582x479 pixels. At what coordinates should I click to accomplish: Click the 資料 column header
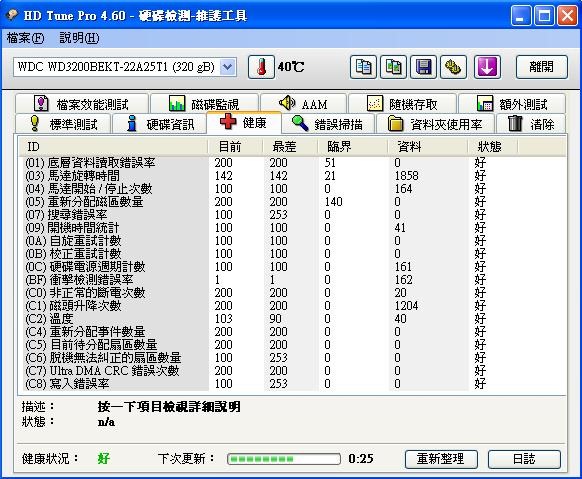[x=427, y=147]
